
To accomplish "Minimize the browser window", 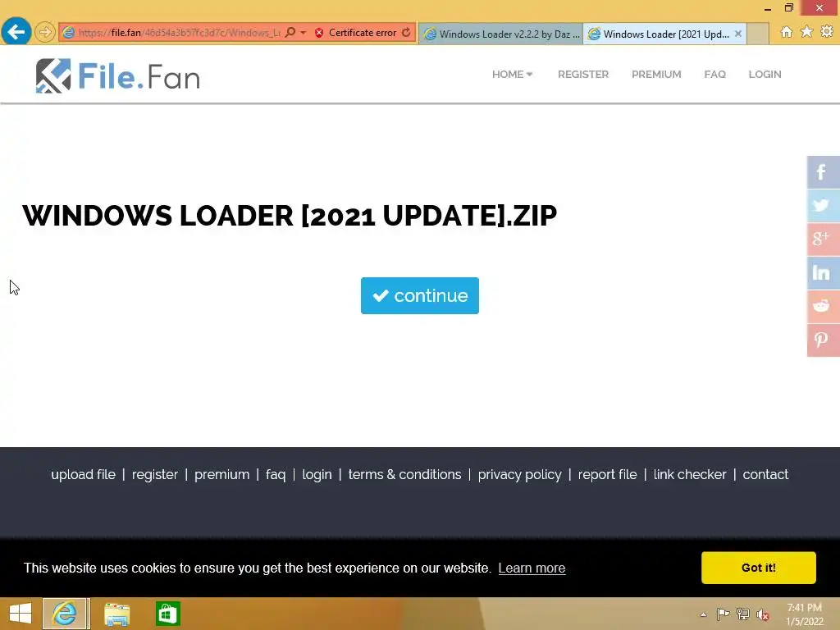I will coord(768,8).
